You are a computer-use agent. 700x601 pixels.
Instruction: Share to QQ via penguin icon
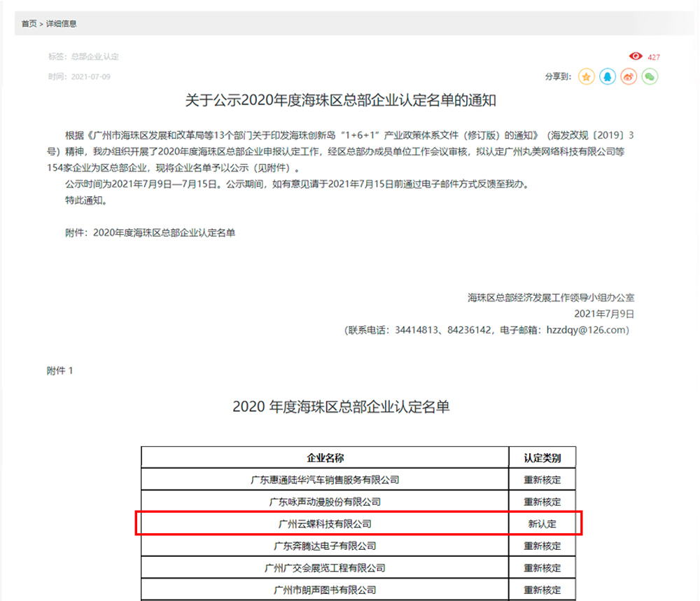point(608,76)
